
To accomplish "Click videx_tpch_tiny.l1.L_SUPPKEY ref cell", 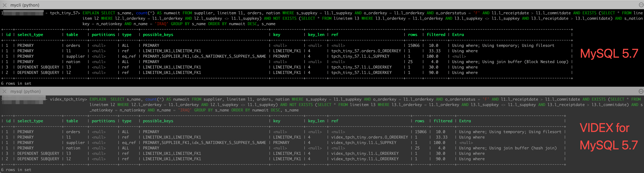I will click(x=364, y=143).
